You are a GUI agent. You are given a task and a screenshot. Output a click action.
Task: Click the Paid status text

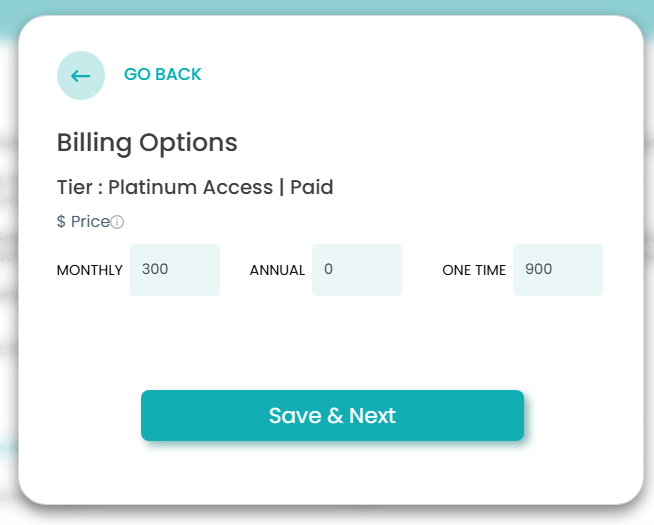pos(311,187)
